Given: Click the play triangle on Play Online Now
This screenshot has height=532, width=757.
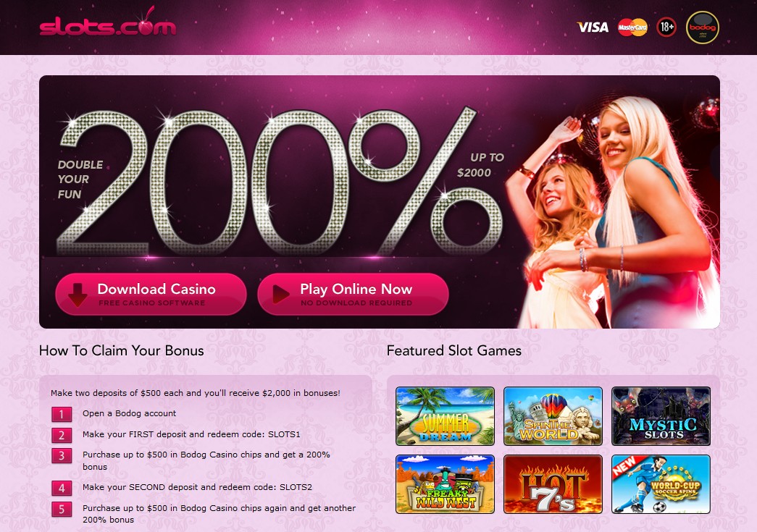Looking at the screenshot, I should pos(280,294).
